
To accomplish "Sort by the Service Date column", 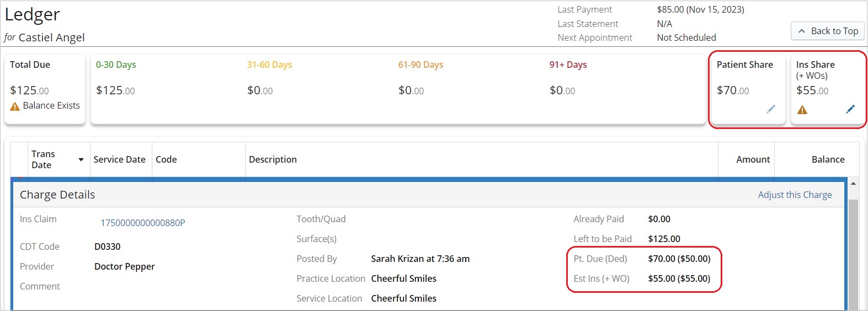I will 120,159.
